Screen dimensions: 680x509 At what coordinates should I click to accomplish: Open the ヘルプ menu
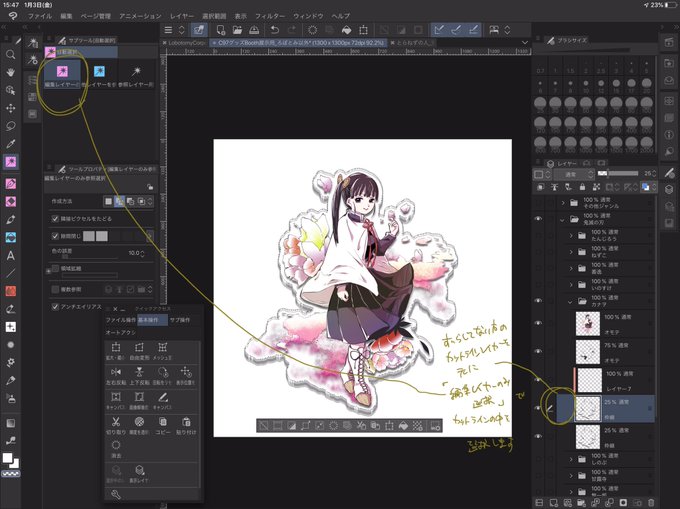(340, 16)
